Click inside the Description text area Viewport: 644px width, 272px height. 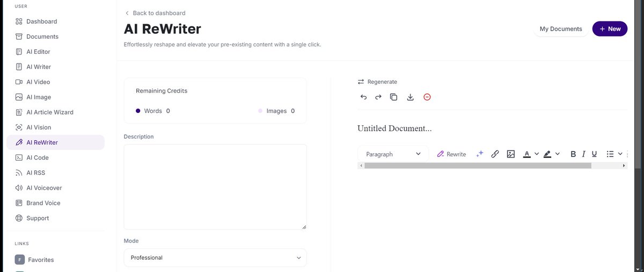215,187
